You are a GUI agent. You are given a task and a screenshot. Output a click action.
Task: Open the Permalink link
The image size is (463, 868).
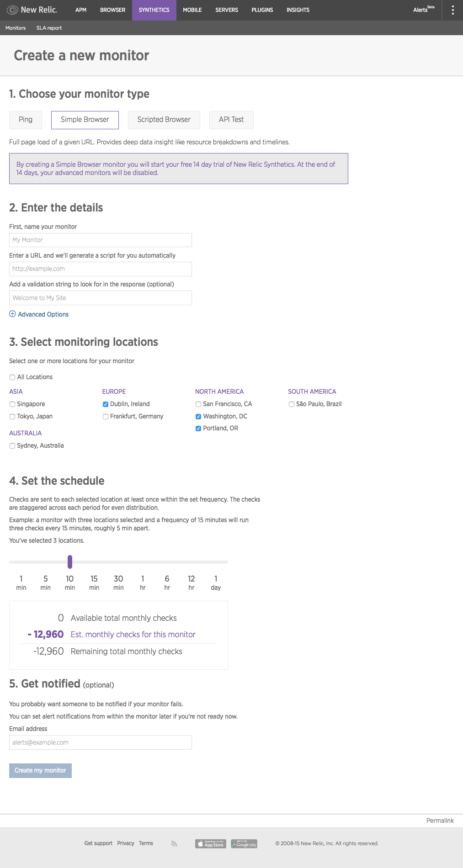tap(440, 820)
